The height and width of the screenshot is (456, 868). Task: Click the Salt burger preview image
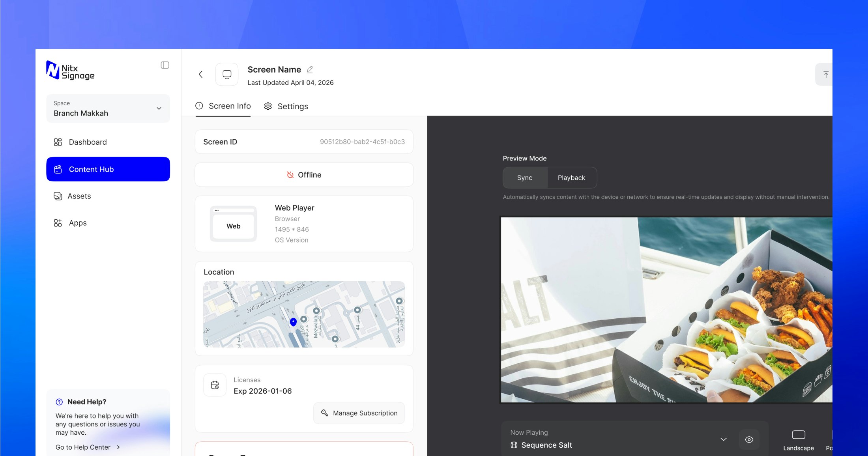point(666,310)
